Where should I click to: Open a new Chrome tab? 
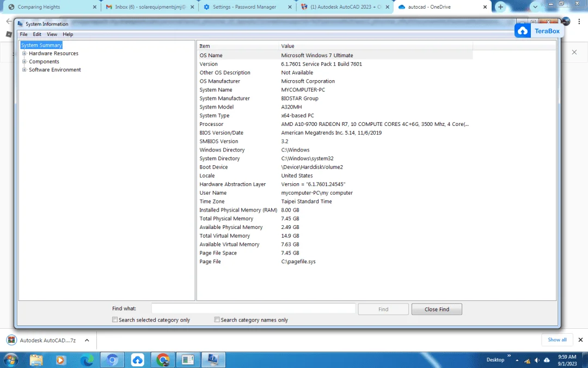point(500,7)
